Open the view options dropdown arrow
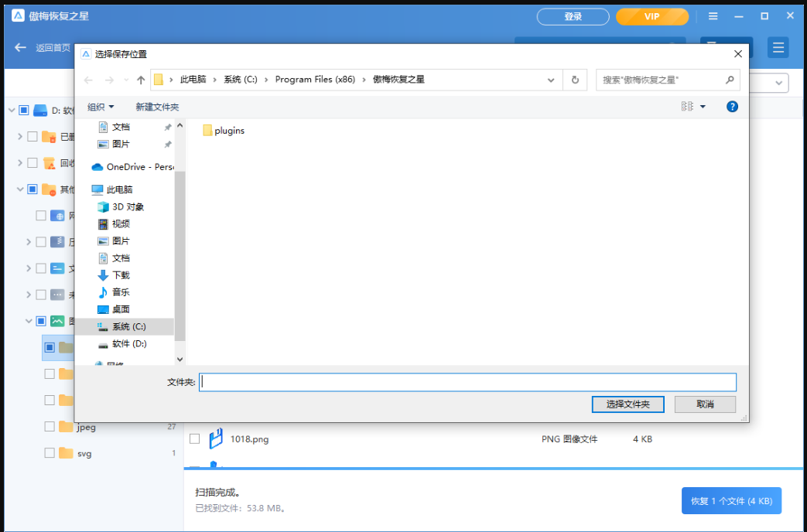The image size is (807, 532). click(703, 107)
